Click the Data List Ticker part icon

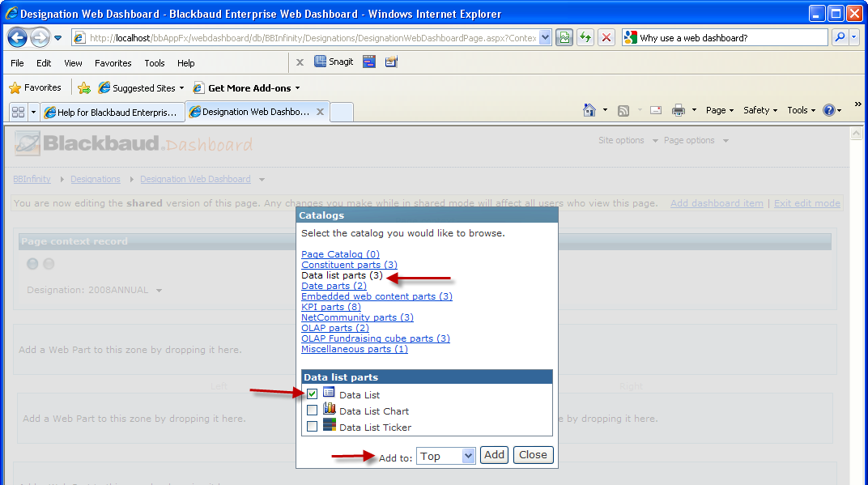tap(330, 424)
